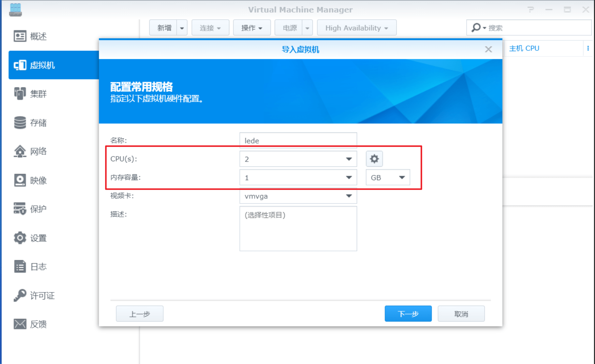Expand the 新增 split arrow
595x364 pixels.
pyautogui.click(x=182, y=28)
